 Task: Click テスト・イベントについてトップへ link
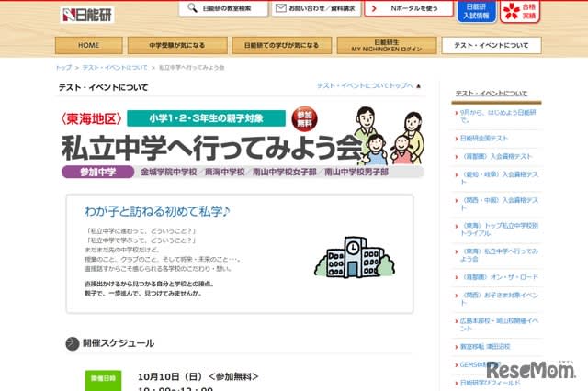point(365,85)
